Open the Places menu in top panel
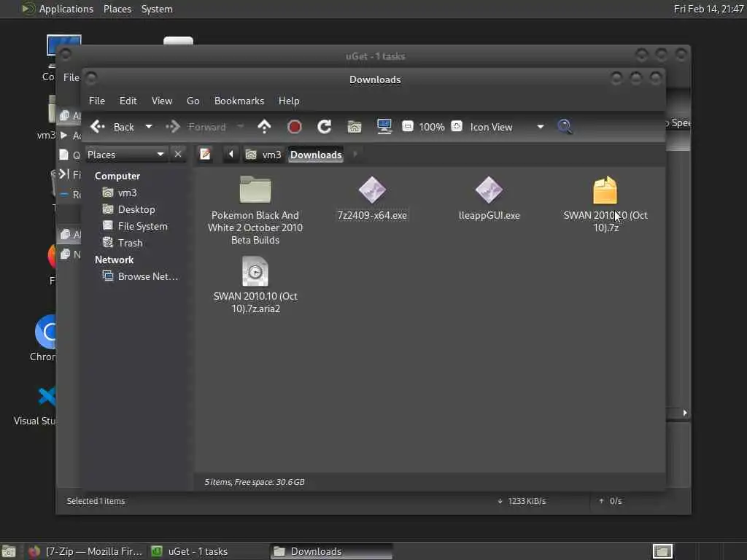Viewport: 747px width, 560px height. pyautogui.click(x=117, y=9)
